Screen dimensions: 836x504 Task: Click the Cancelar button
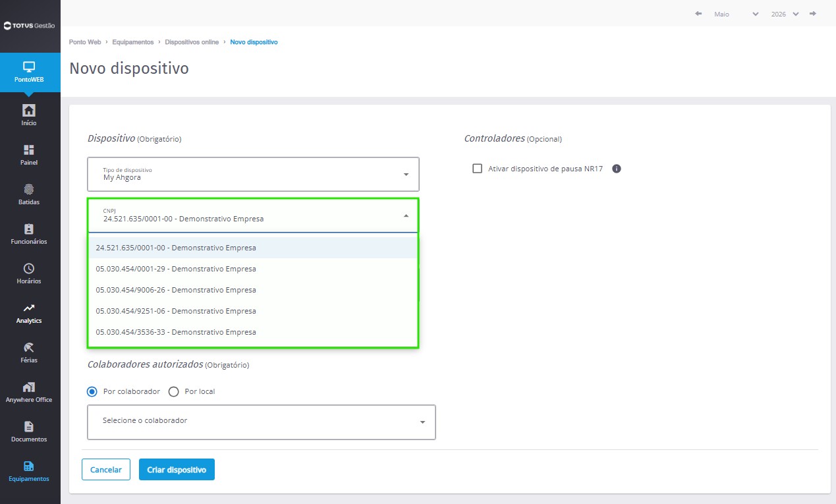[106, 470]
